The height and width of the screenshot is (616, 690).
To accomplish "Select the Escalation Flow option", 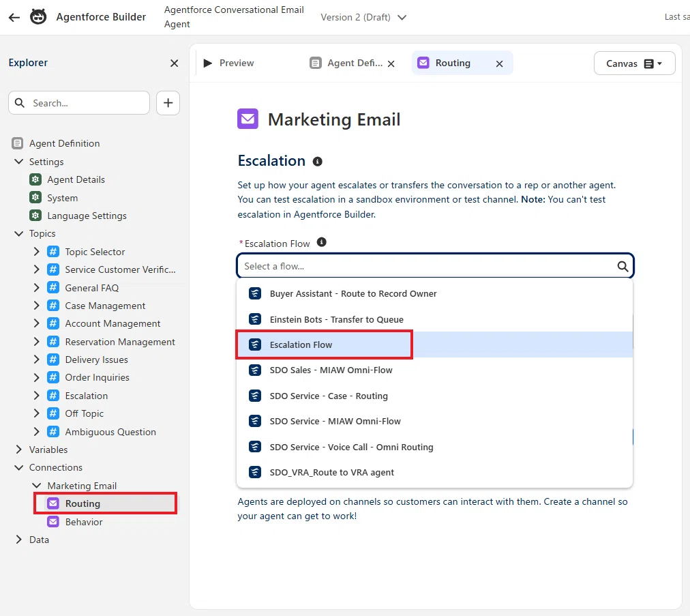I will [434, 344].
